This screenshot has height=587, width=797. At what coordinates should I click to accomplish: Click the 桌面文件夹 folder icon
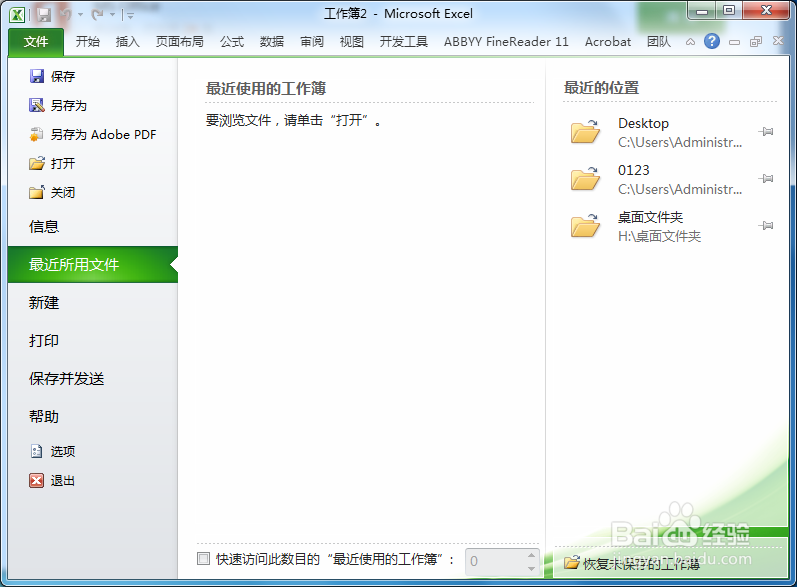click(585, 225)
